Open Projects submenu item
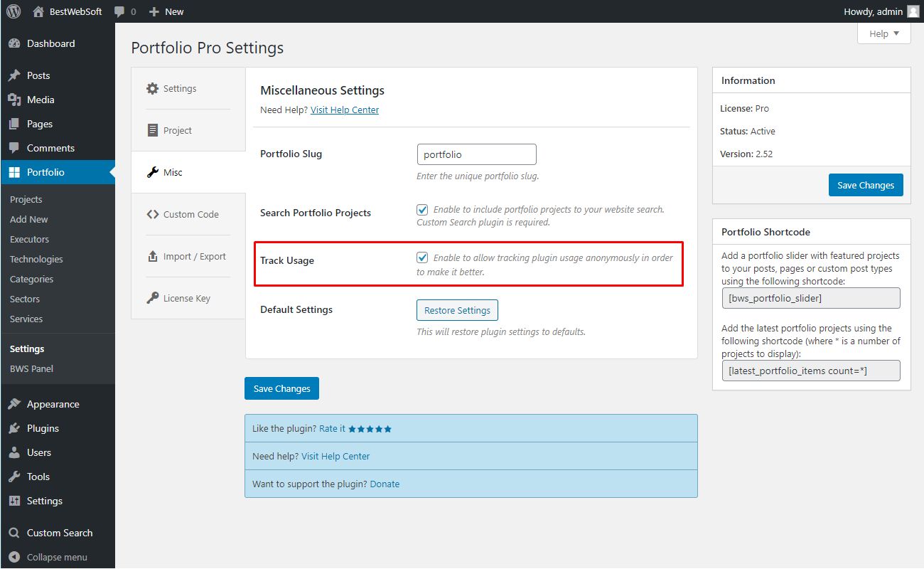The image size is (924, 569). 26,199
